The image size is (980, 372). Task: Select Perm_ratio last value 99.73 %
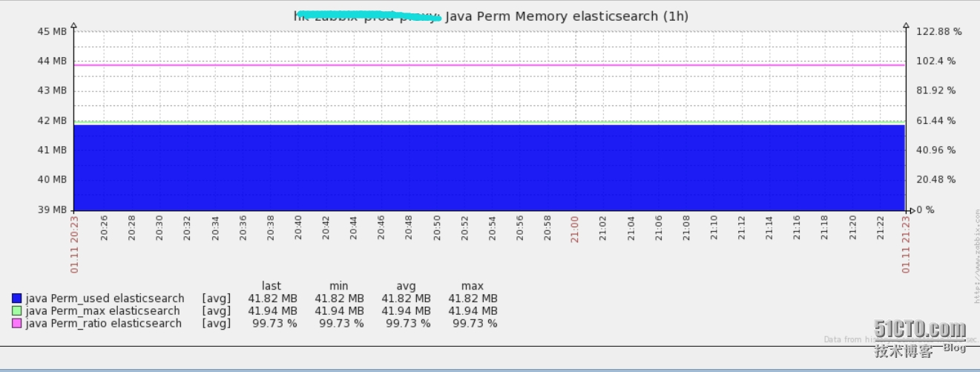point(275,324)
